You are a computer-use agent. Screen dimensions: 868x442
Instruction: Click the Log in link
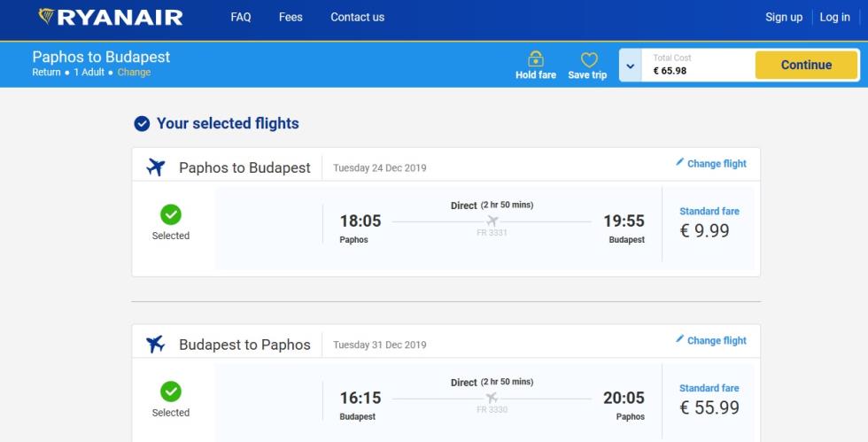coord(834,17)
